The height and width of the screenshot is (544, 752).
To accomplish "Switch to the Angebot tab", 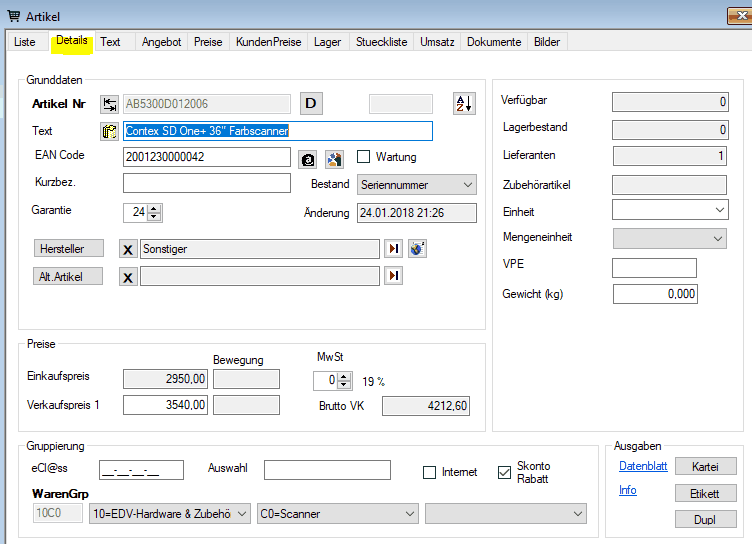I will coord(162,42).
